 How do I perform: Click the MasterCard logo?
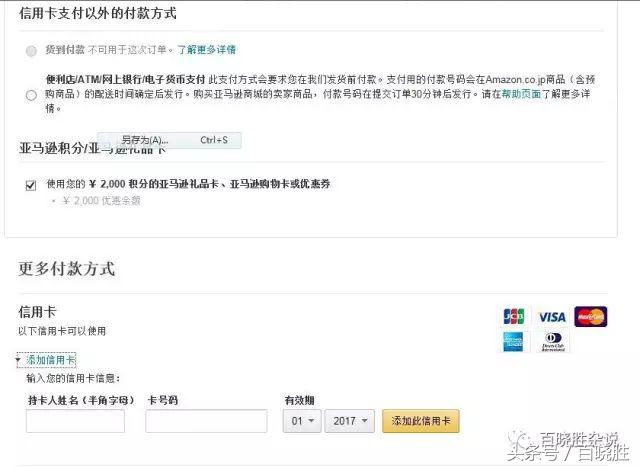click(x=590, y=317)
